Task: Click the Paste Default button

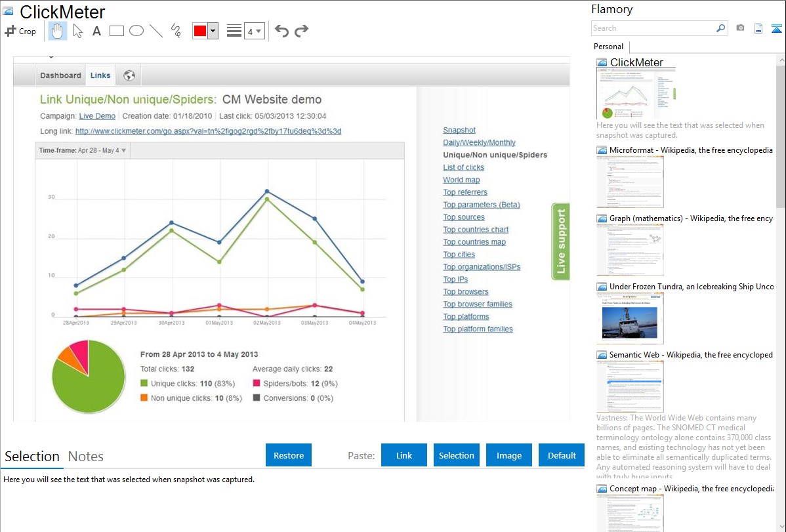Action: pyautogui.click(x=562, y=455)
